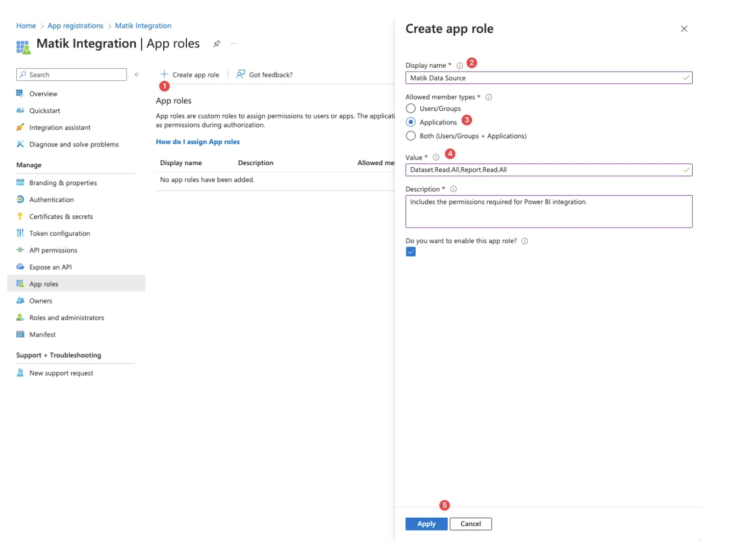Click the Got feedback person icon
The width and height of the screenshot is (756, 557).
pos(241,74)
